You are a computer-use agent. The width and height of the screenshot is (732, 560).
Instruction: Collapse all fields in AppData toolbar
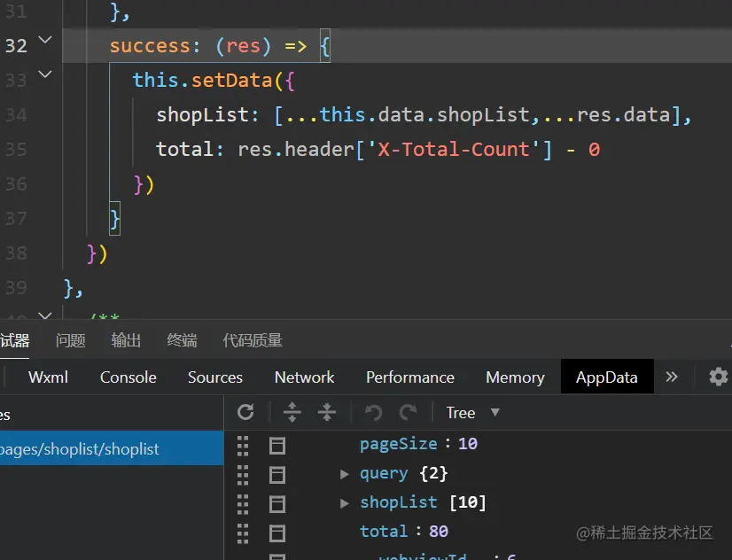click(327, 412)
